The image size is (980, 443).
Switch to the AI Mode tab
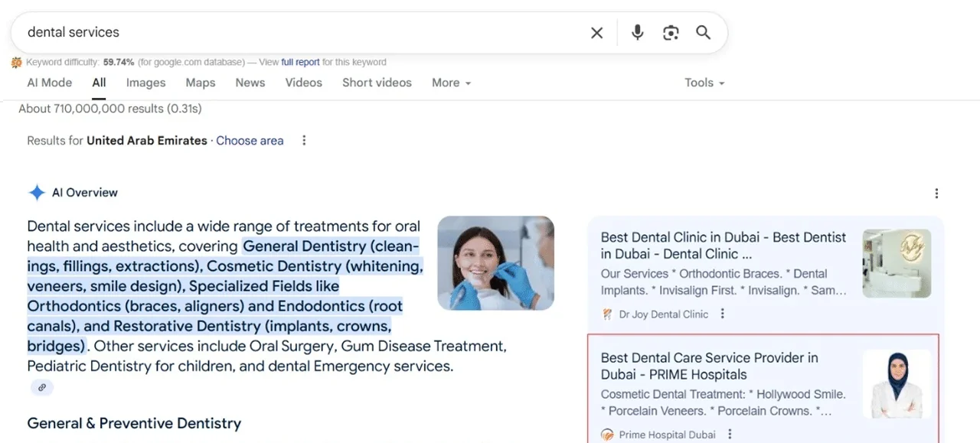click(49, 83)
